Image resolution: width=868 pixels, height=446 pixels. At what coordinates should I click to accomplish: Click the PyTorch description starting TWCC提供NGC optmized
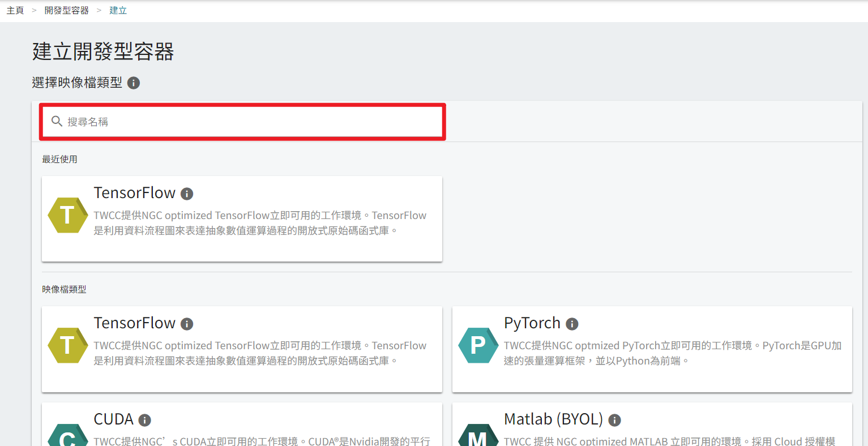tap(673, 353)
